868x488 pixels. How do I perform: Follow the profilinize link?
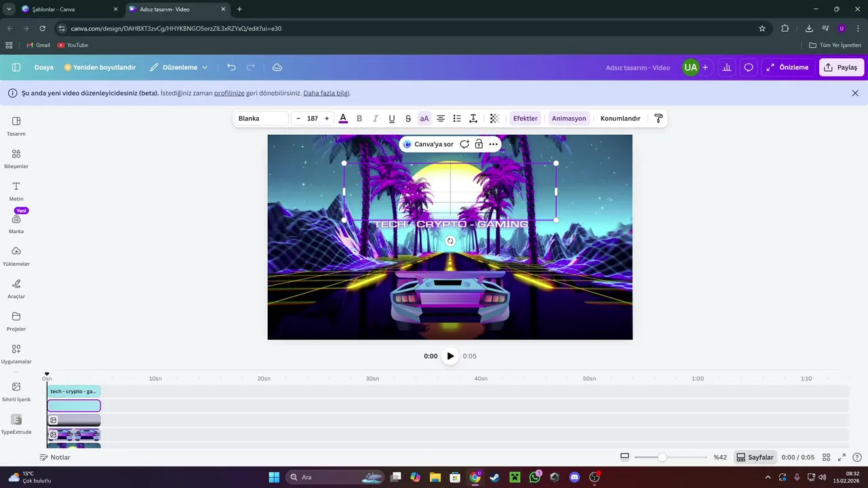(x=229, y=93)
